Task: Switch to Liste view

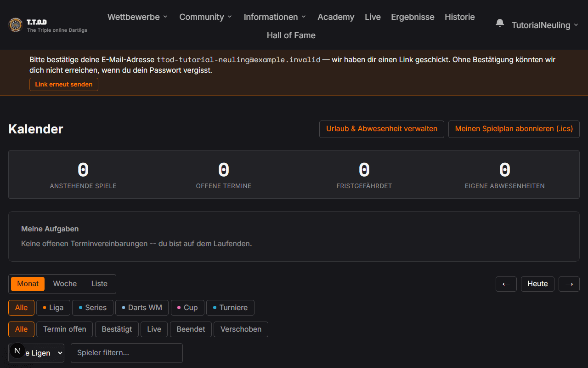Action: [99, 284]
